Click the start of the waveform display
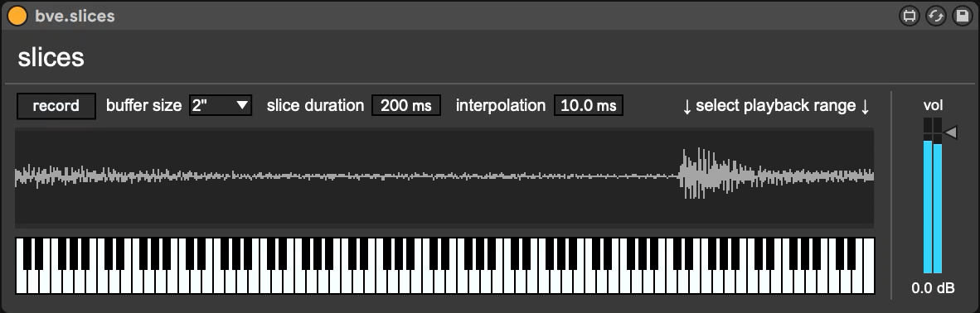Viewport: 980px width, 313px height. (x=17, y=176)
